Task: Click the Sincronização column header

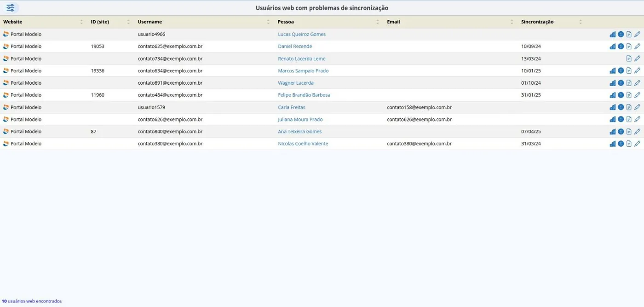Action: 537,22
